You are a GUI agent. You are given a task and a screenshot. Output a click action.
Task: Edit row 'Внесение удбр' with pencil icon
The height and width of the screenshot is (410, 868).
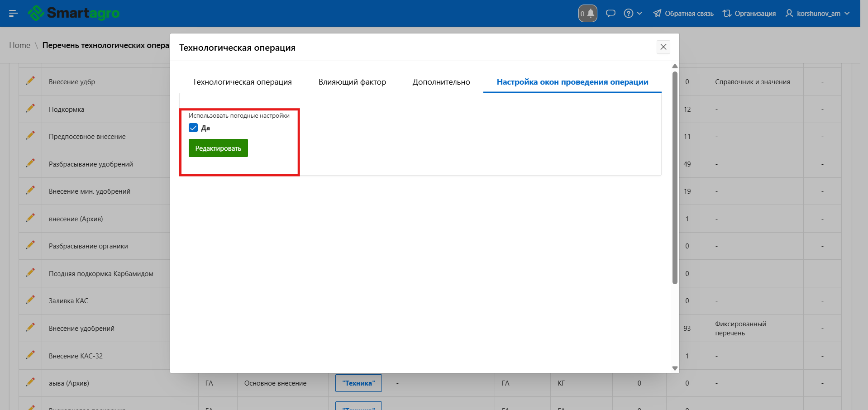(30, 81)
